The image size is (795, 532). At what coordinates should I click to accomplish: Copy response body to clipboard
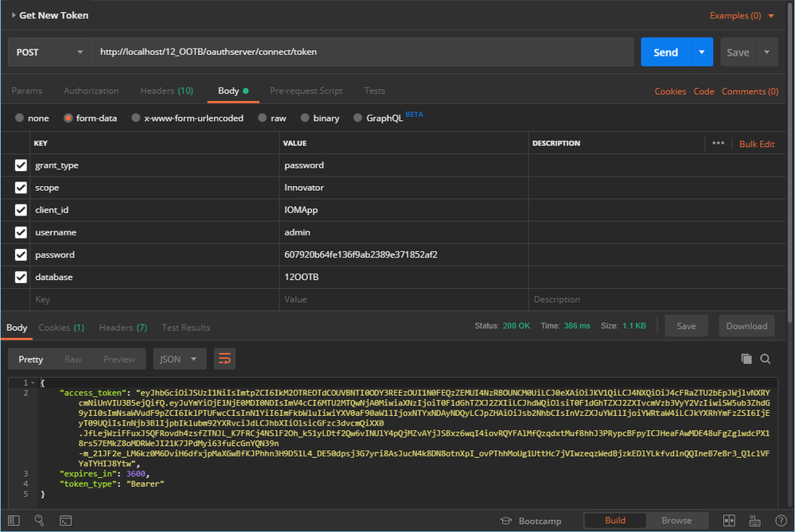[x=746, y=359]
